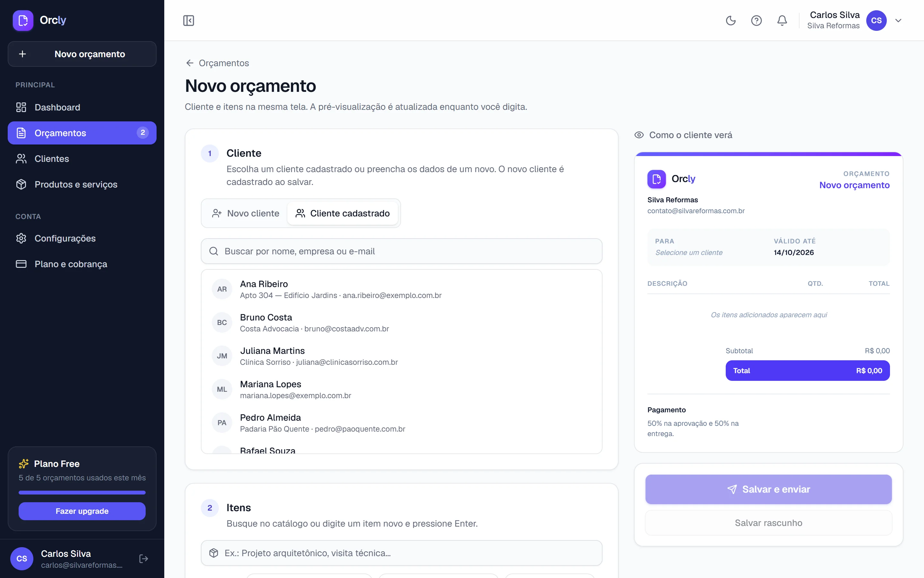Click the item search field with Ex.: Projeto arquitetônico
The height and width of the screenshot is (578, 924).
pyautogui.click(x=401, y=553)
